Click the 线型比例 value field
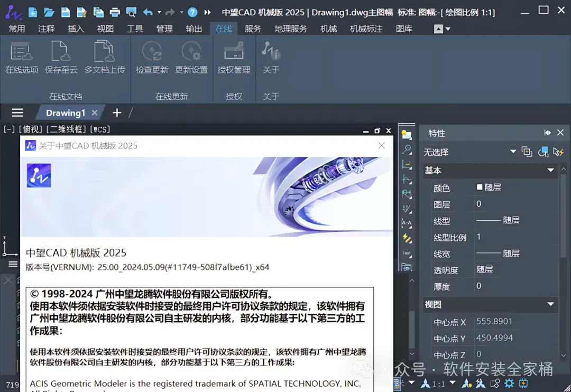Screen dimensions: 571x392 [515, 237]
